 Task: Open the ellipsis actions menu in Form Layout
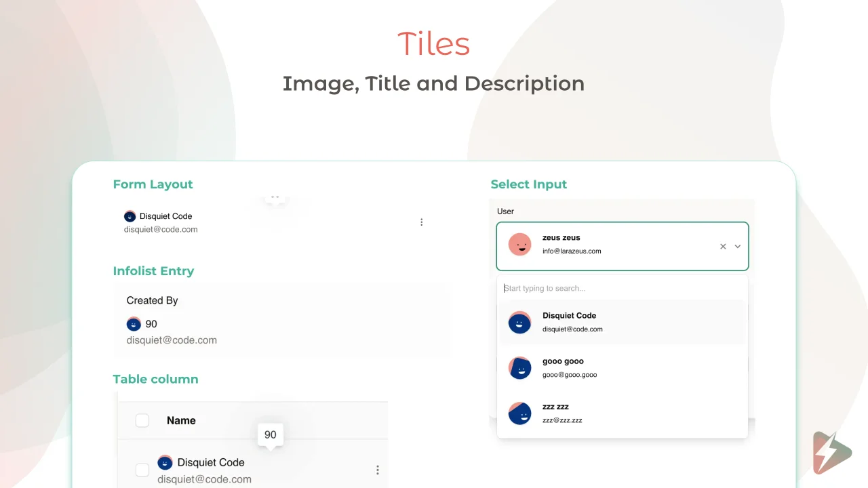[x=422, y=222]
